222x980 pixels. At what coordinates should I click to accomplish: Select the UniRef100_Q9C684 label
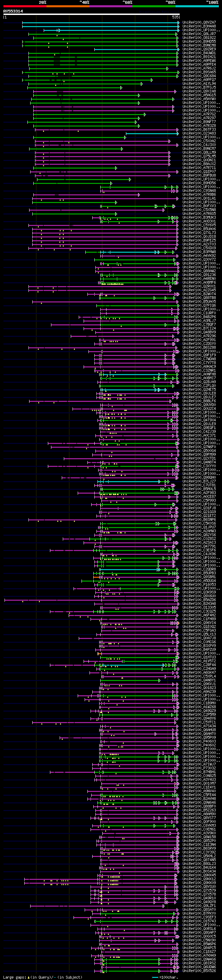pyautogui.click(x=199, y=76)
